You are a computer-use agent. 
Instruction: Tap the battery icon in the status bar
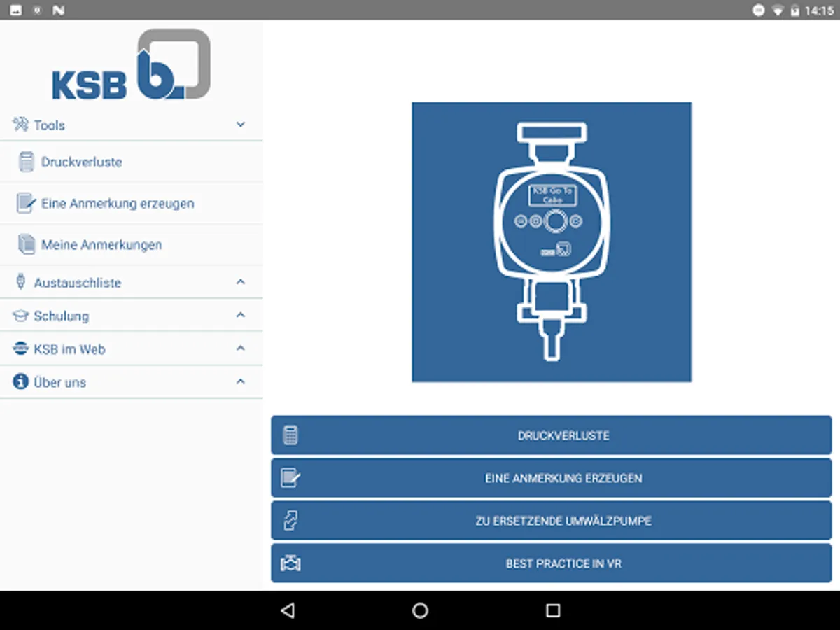pos(795,10)
